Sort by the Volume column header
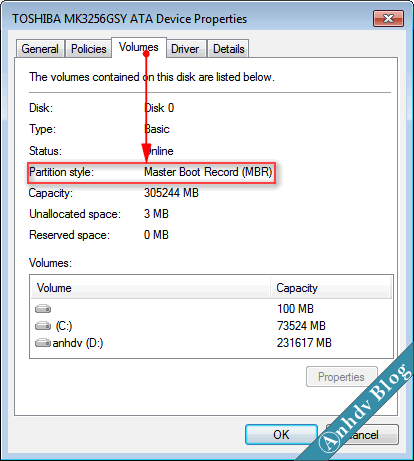The image size is (414, 461). [x=150, y=288]
